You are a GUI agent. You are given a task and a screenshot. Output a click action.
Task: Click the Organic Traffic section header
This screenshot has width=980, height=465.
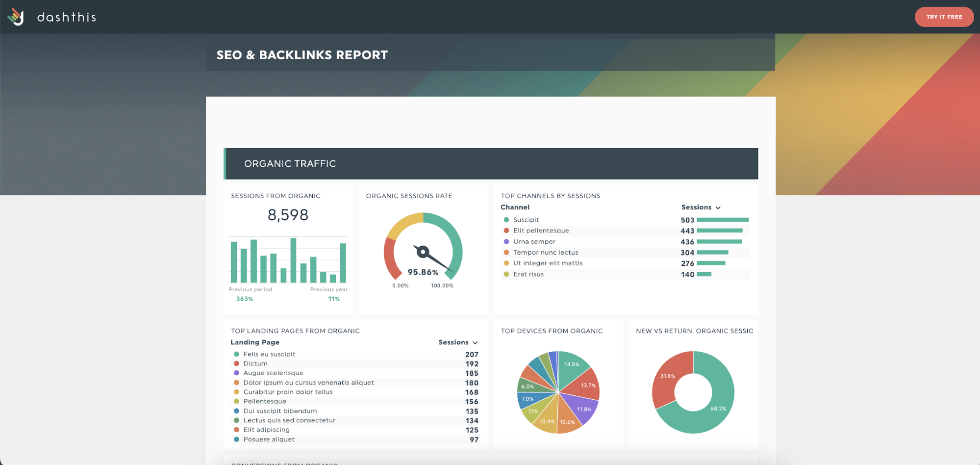[x=491, y=164]
